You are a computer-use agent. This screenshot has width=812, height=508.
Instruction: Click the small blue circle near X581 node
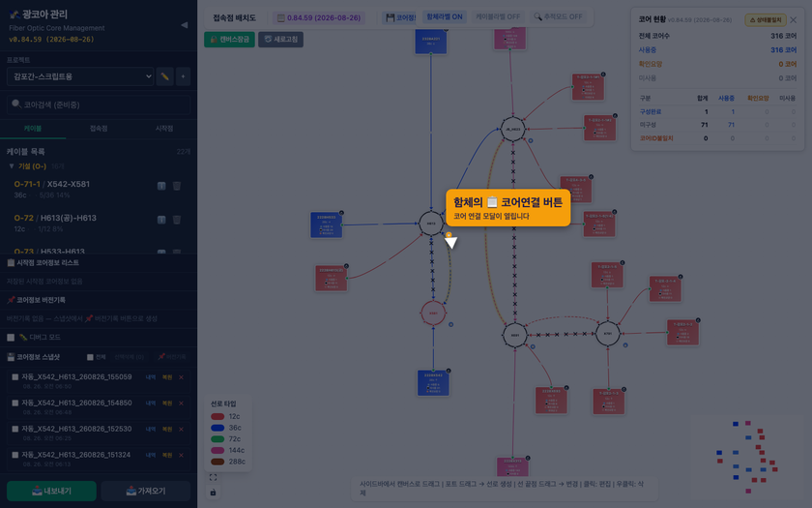[451, 324]
